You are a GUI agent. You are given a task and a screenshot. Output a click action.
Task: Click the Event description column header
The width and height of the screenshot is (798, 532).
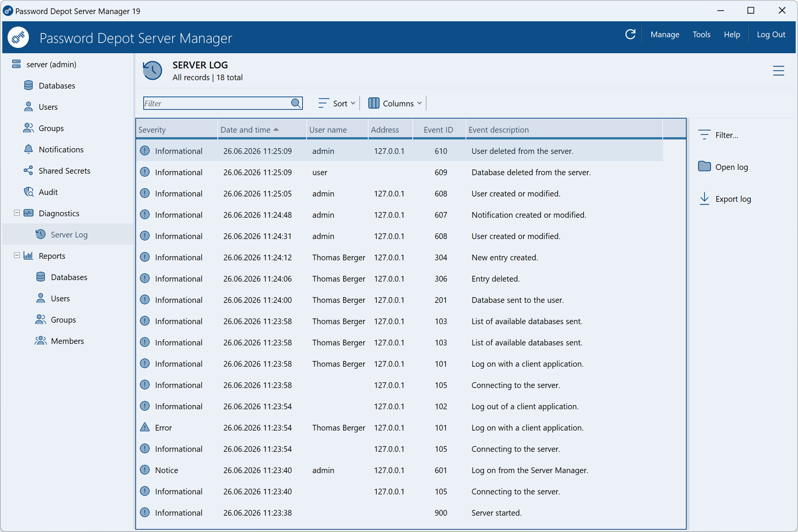click(x=564, y=130)
